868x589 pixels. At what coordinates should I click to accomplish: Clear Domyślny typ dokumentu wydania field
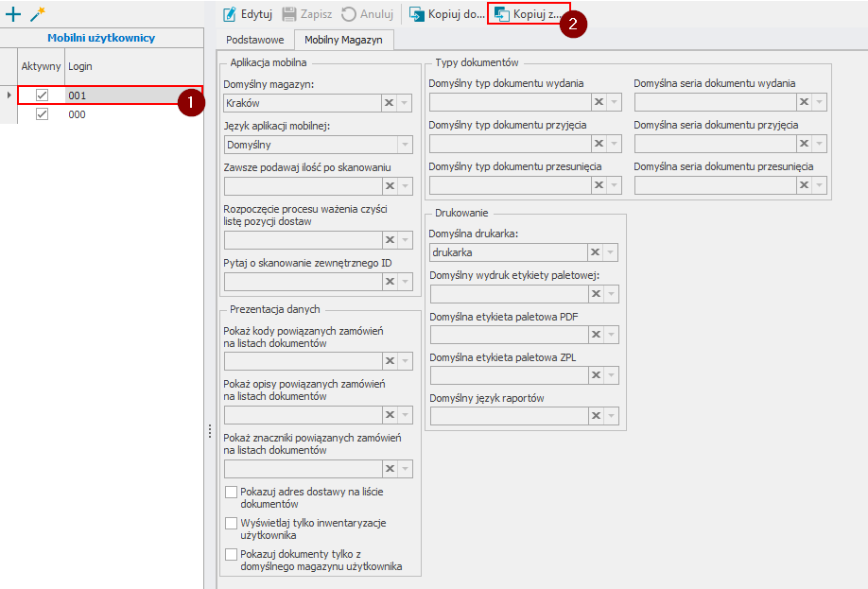pyautogui.click(x=598, y=102)
